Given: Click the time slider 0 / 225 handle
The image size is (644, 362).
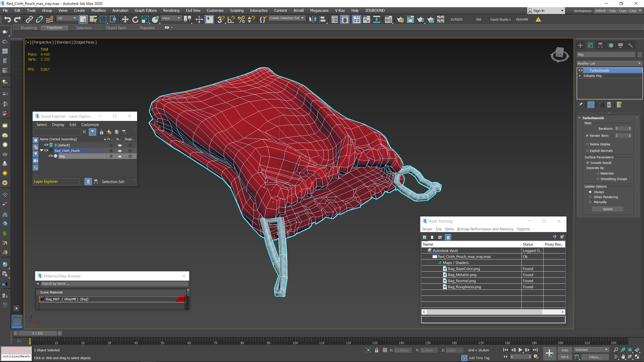Looking at the screenshot, I should pos(38,334).
